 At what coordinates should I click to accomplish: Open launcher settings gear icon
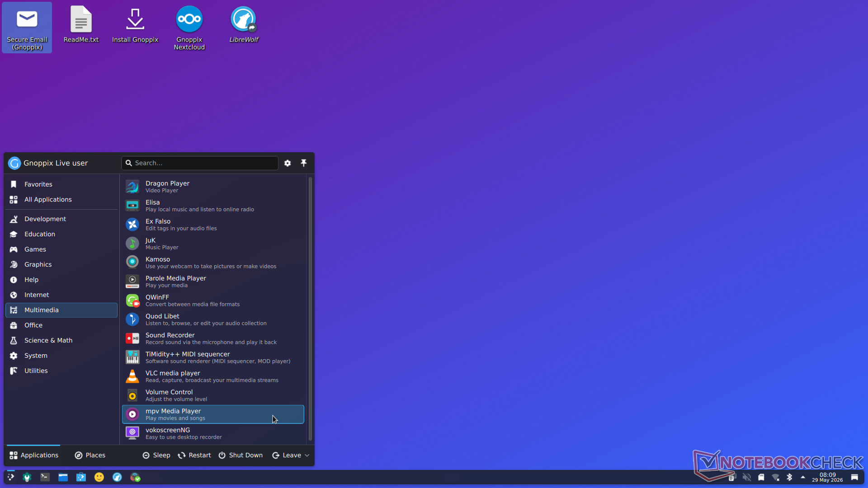click(x=288, y=163)
